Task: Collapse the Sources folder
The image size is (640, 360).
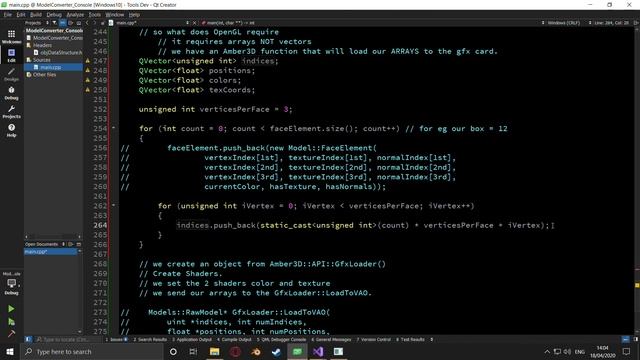Action: coord(41,60)
